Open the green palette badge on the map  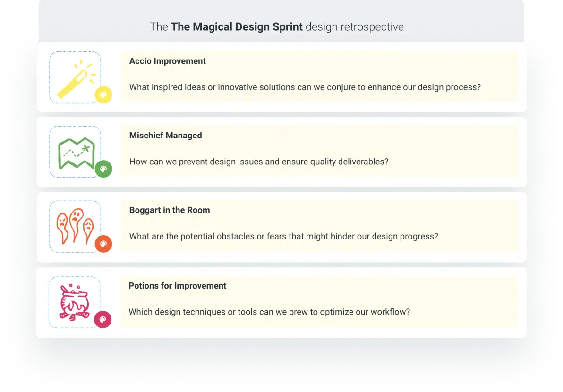tap(103, 169)
